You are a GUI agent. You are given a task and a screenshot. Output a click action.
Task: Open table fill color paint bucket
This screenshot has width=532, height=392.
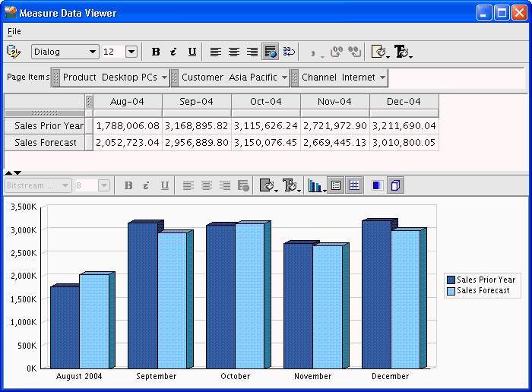380,52
